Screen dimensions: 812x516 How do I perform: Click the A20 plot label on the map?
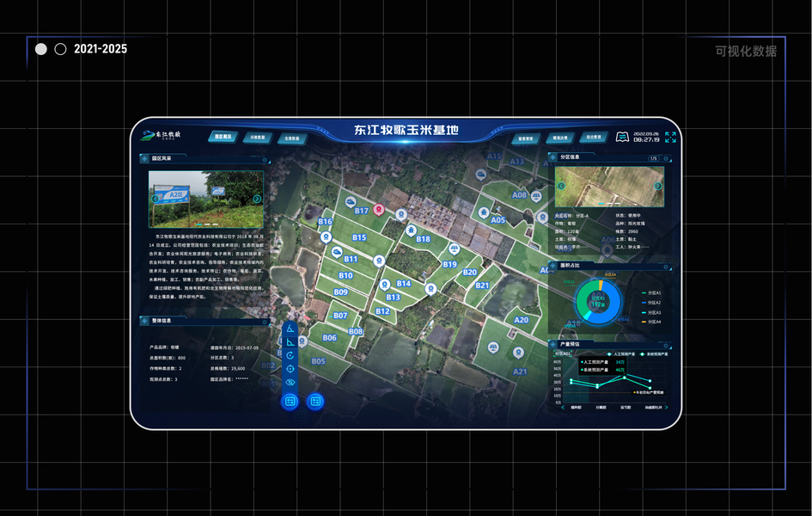[x=521, y=320]
